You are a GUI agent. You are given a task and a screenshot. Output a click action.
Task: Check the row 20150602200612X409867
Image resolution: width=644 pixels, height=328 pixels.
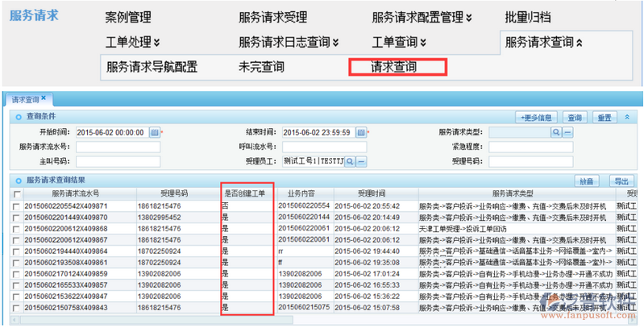click(16, 240)
